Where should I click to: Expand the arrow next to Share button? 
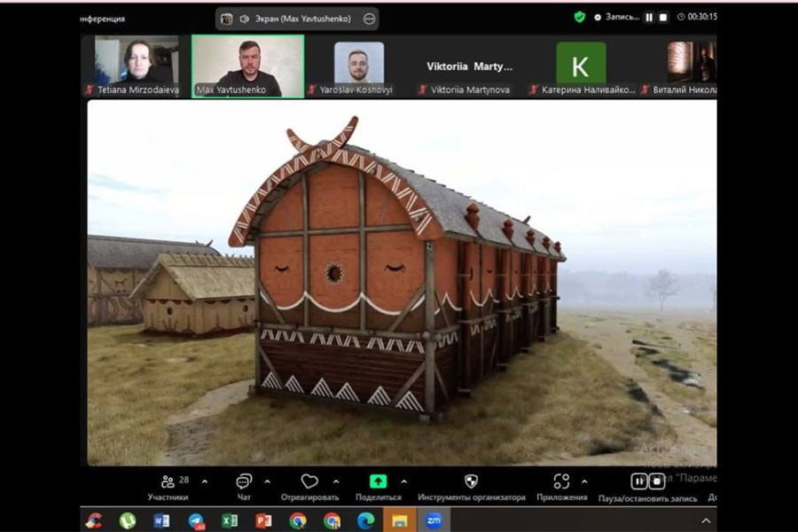(x=404, y=481)
